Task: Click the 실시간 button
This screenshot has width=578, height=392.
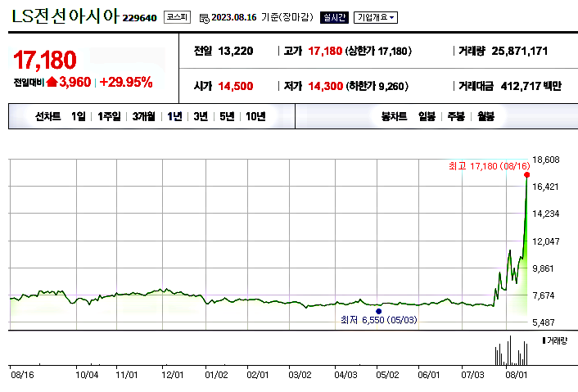Action: (x=334, y=17)
